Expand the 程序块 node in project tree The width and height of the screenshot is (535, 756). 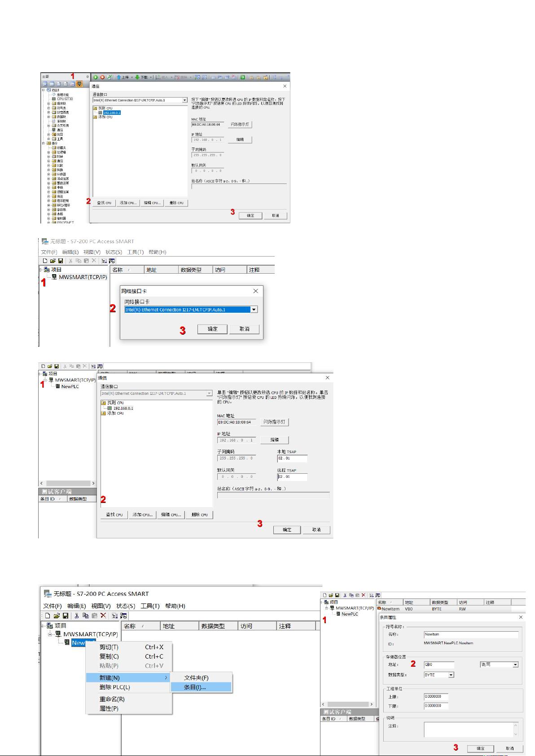point(49,104)
